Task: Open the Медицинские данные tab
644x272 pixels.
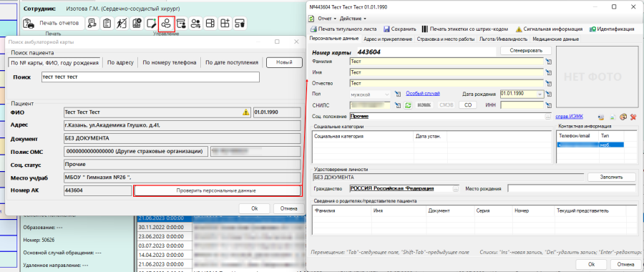Action: [556, 39]
